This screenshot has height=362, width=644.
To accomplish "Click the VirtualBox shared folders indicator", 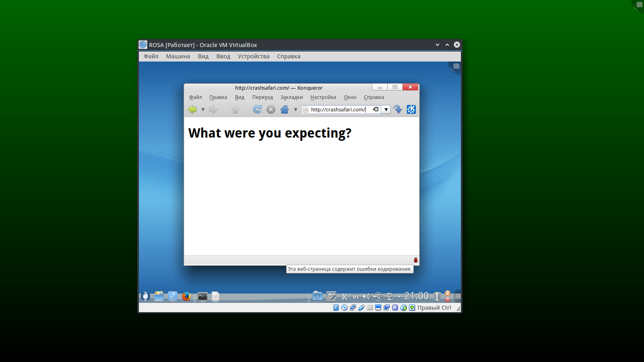I will click(369, 308).
